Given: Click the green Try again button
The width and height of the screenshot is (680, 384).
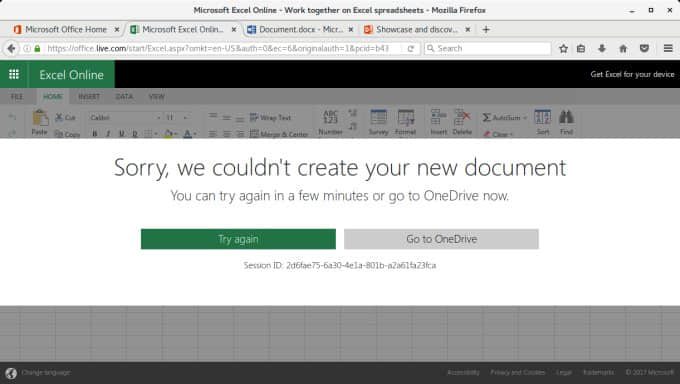Looking at the screenshot, I should pyautogui.click(x=238, y=239).
